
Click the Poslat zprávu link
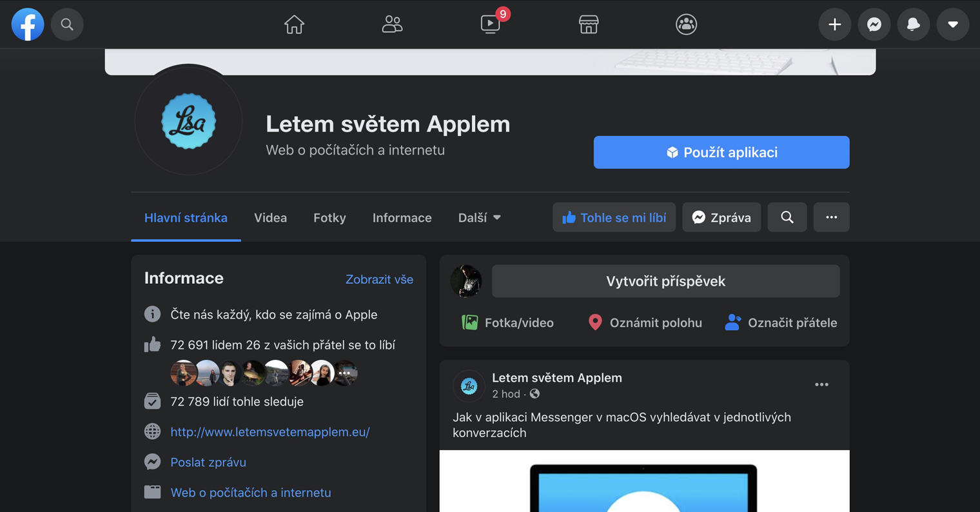[x=208, y=462]
